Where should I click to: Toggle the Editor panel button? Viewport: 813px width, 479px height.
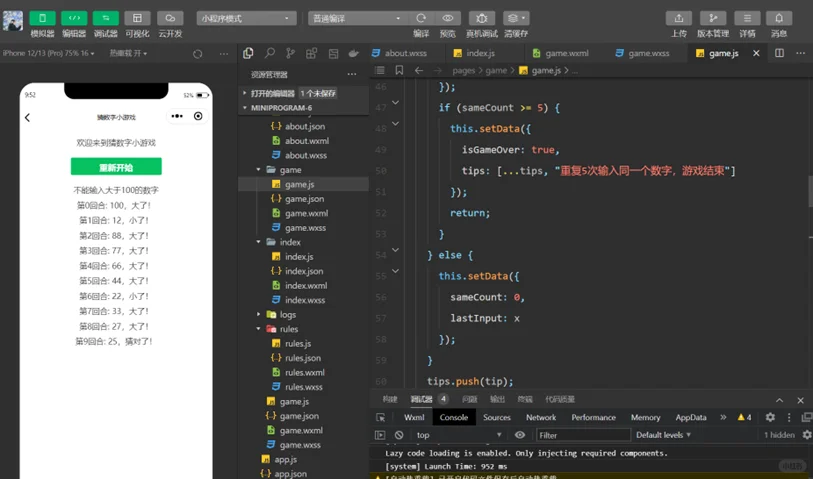[x=74, y=18]
